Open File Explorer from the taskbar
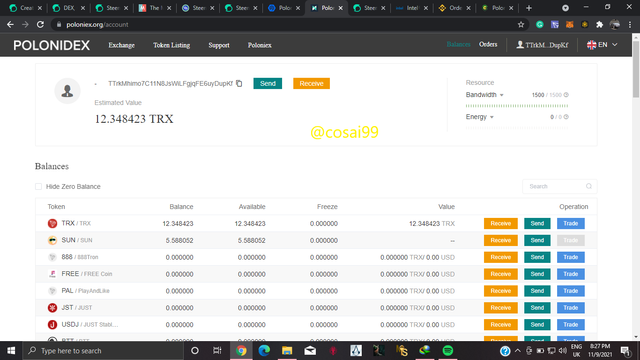Image resolution: width=640 pixels, height=360 pixels. tap(287, 351)
